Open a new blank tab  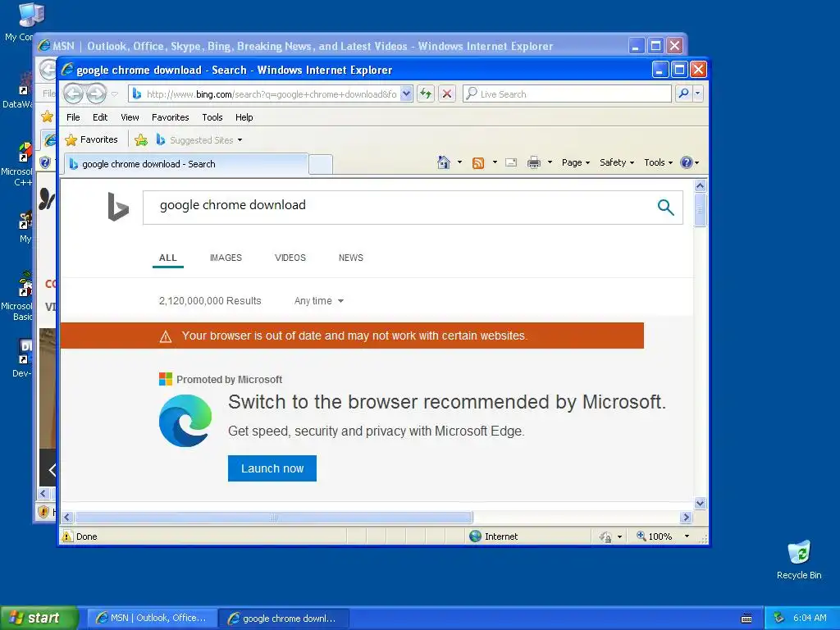tap(321, 164)
